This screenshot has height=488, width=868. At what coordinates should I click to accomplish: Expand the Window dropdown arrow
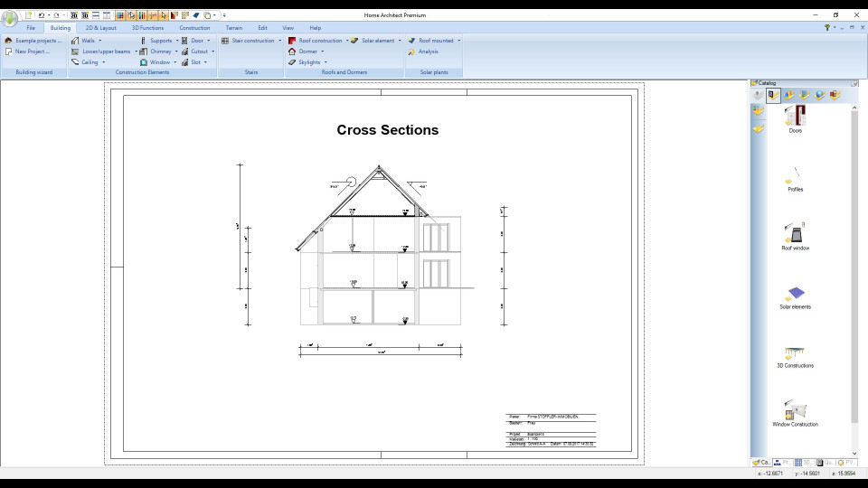point(175,62)
